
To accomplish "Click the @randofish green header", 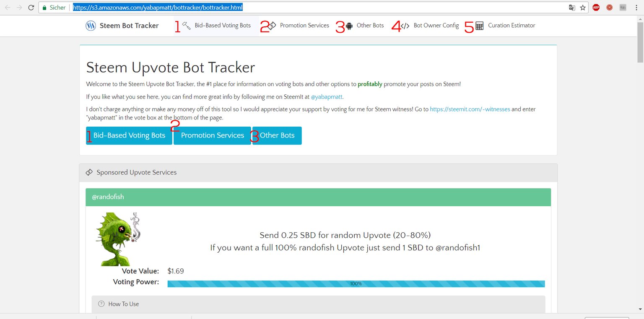I will (318, 197).
